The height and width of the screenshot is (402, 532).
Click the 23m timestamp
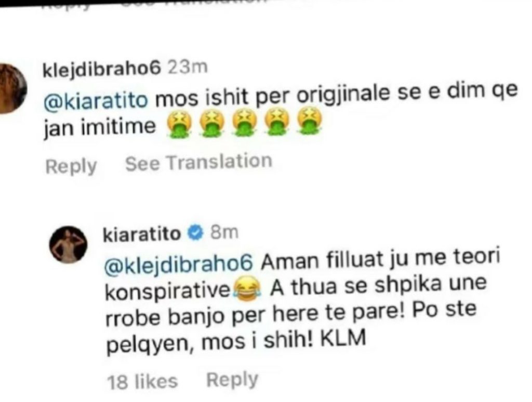(x=188, y=68)
